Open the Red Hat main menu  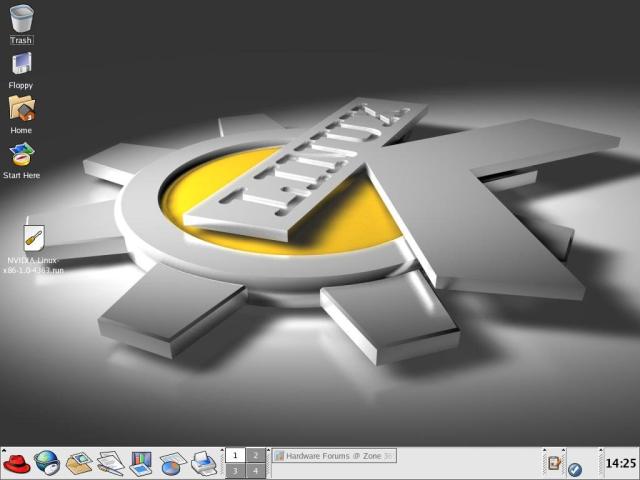(16, 463)
